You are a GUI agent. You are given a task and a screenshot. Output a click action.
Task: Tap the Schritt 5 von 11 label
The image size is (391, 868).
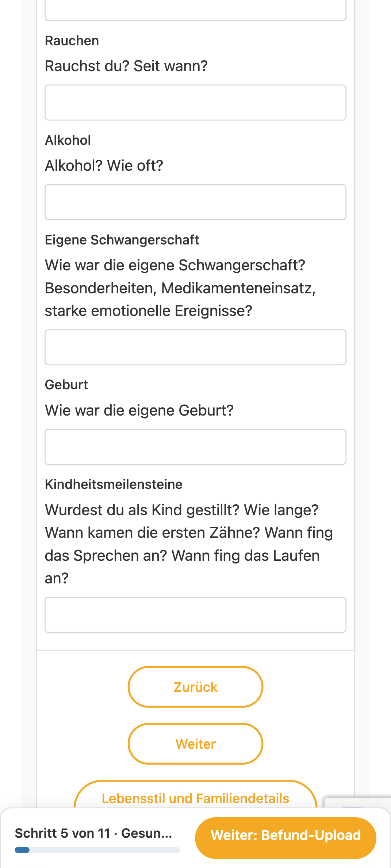[x=93, y=833]
